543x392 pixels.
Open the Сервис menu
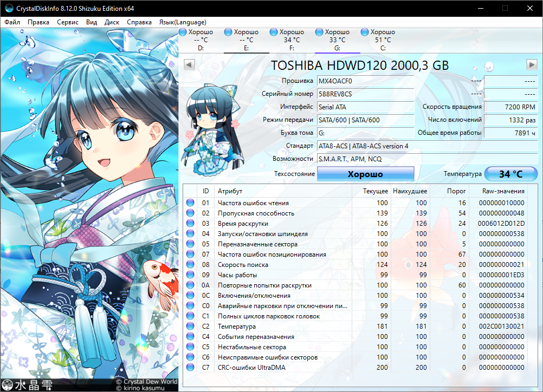[68, 22]
